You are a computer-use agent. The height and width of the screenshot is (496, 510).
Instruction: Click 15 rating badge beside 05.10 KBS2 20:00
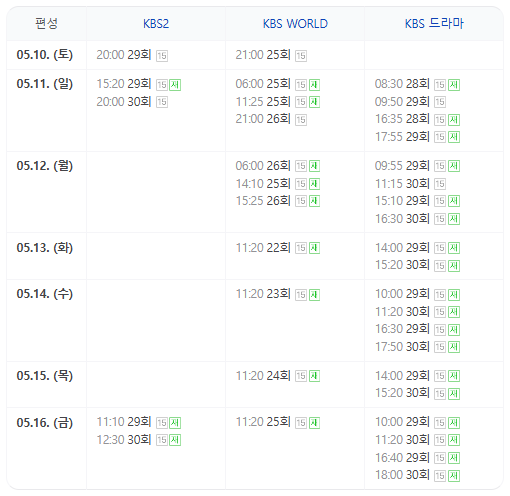(162, 56)
